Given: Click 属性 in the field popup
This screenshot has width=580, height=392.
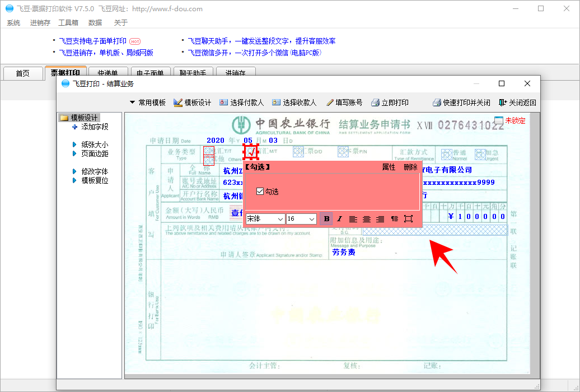Looking at the screenshot, I should (x=389, y=167).
